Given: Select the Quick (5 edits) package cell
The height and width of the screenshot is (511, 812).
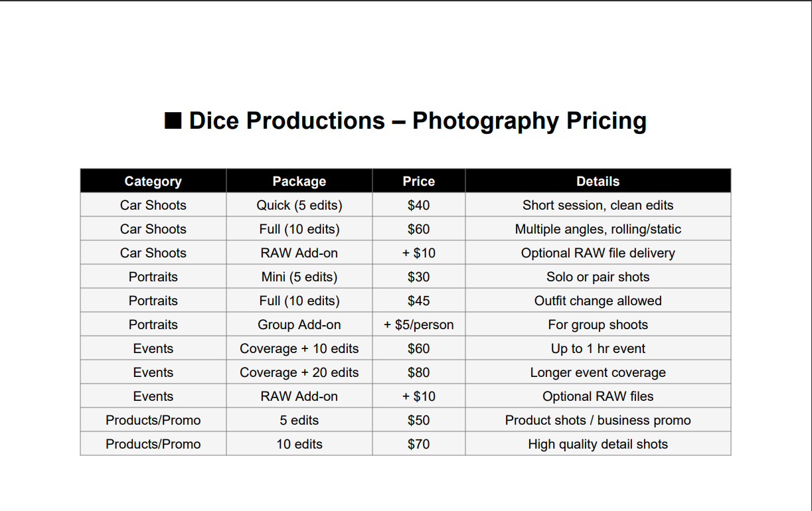Looking at the screenshot, I should (299, 205).
